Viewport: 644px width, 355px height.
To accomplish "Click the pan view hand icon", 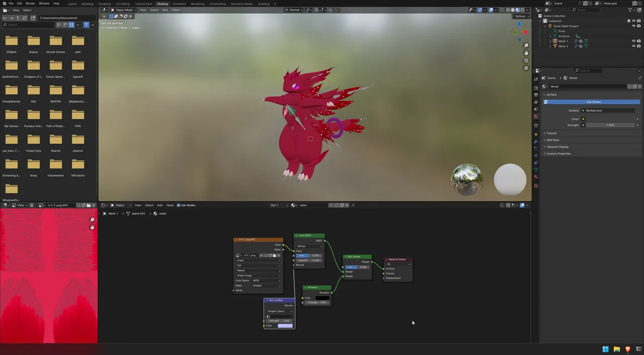I will 526,53.
